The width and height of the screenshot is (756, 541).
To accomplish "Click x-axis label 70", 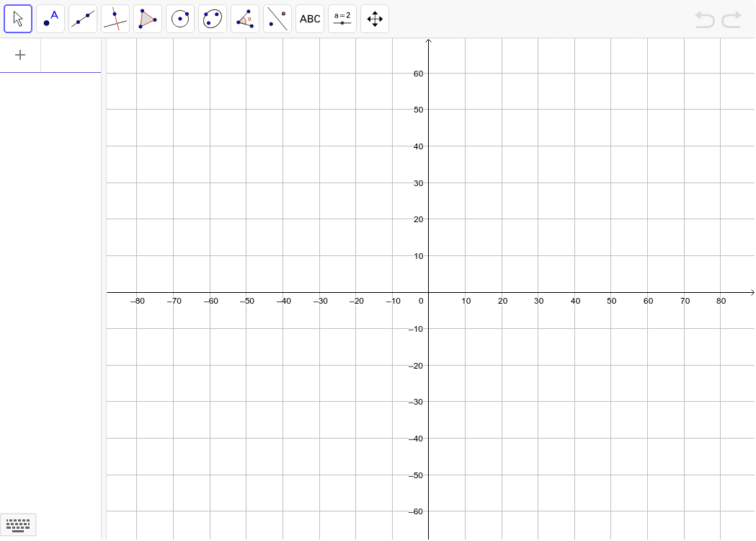I will pos(685,301).
